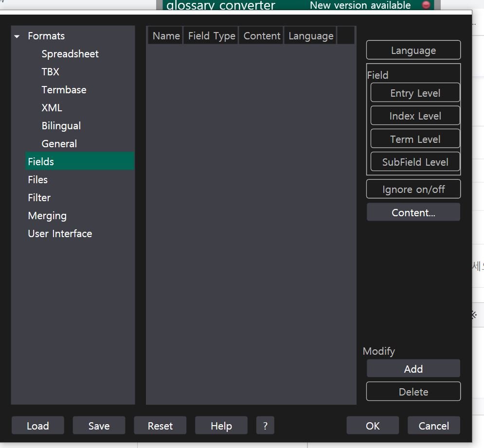Viewport: 484px width, 448px height.
Task: Add a new field
Action: click(413, 369)
